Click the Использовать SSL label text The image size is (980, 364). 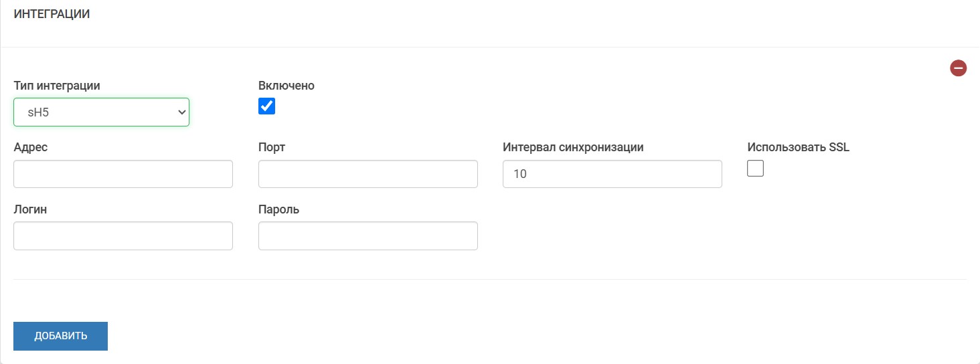[798, 147]
